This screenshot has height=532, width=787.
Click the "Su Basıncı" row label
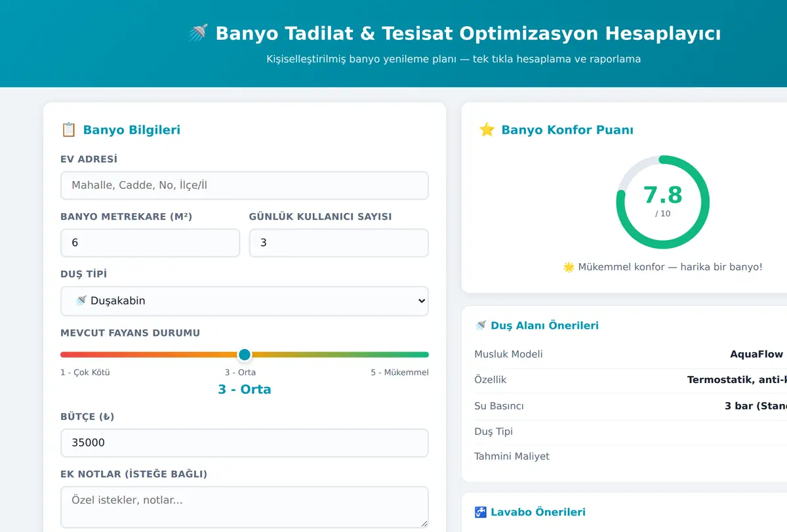point(499,406)
